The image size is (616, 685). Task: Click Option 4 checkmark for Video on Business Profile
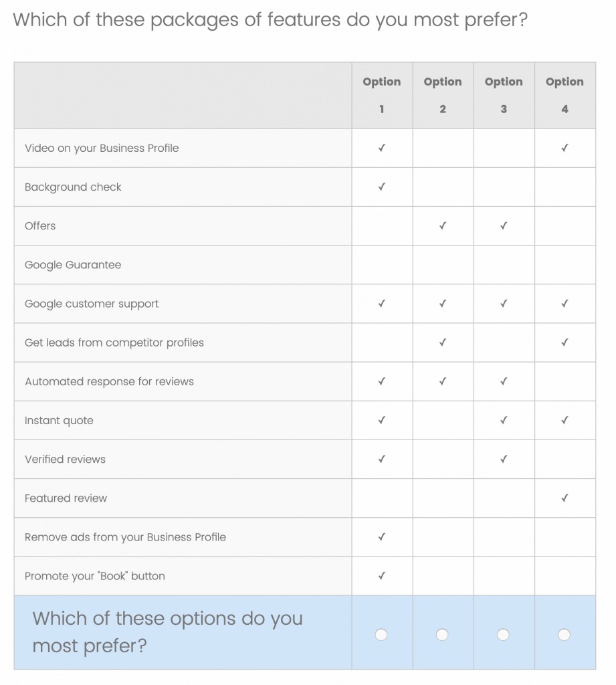(565, 148)
